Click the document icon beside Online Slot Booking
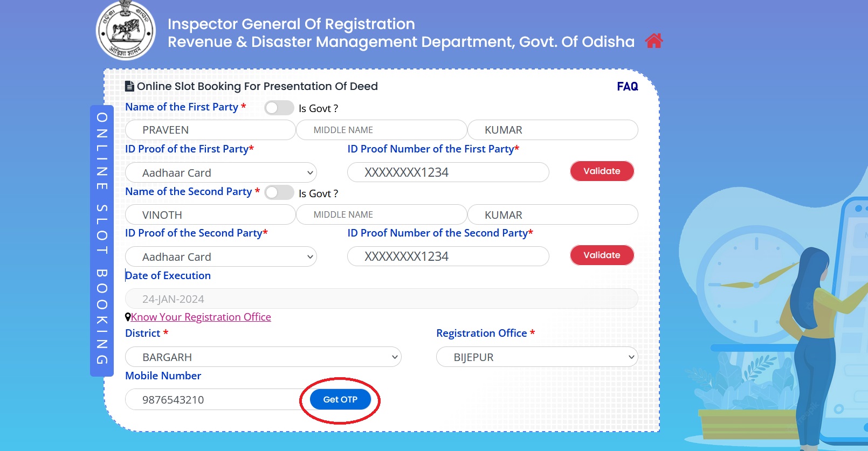Screen dimensions: 868x451 coord(129,86)
